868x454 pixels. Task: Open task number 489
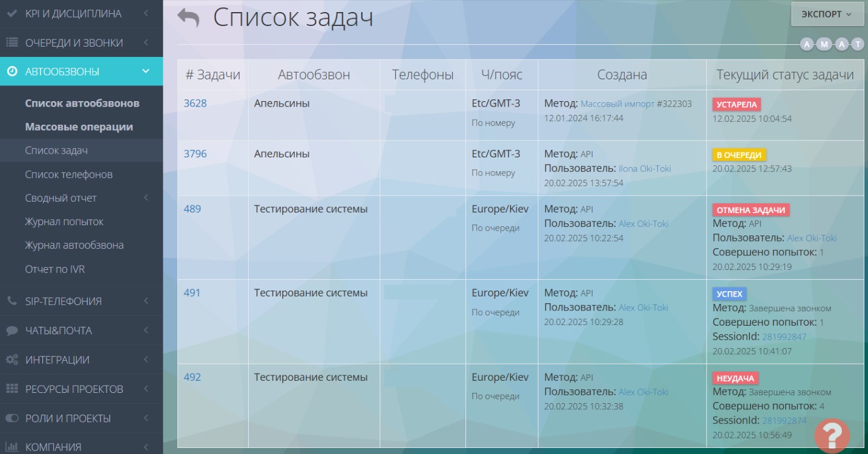192,209
